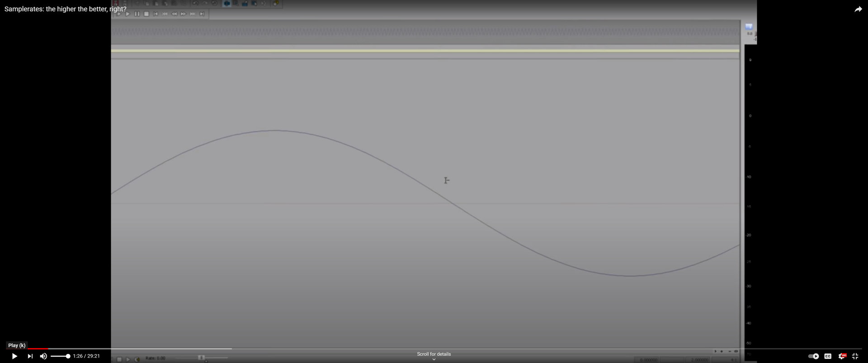This screenshot has width=868, height=363.
Task: Turn on closed captions
Action: 828,356
